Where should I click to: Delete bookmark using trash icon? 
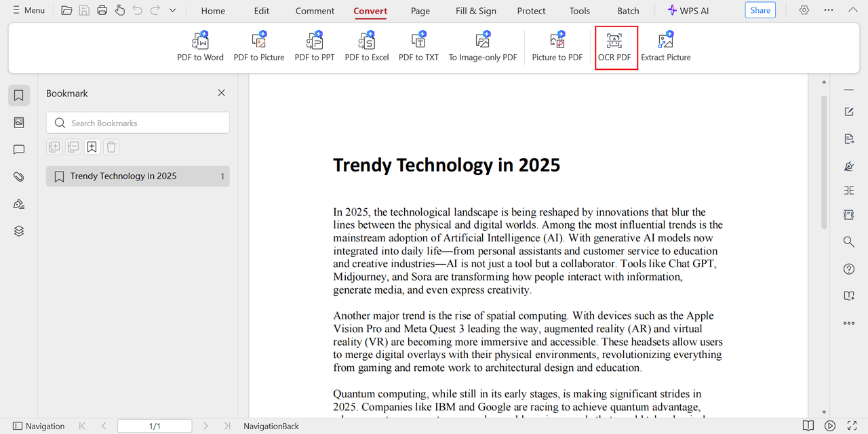pos(111,147)
